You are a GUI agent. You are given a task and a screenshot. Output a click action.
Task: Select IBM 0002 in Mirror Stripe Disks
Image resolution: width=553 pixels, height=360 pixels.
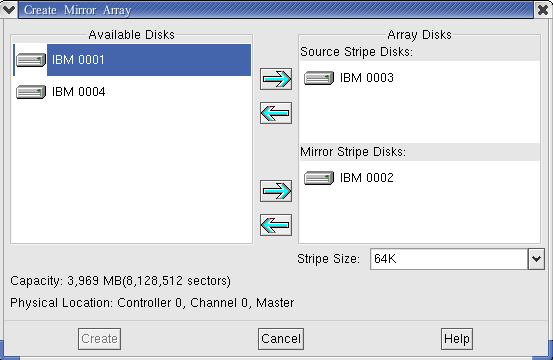[420, 178]
